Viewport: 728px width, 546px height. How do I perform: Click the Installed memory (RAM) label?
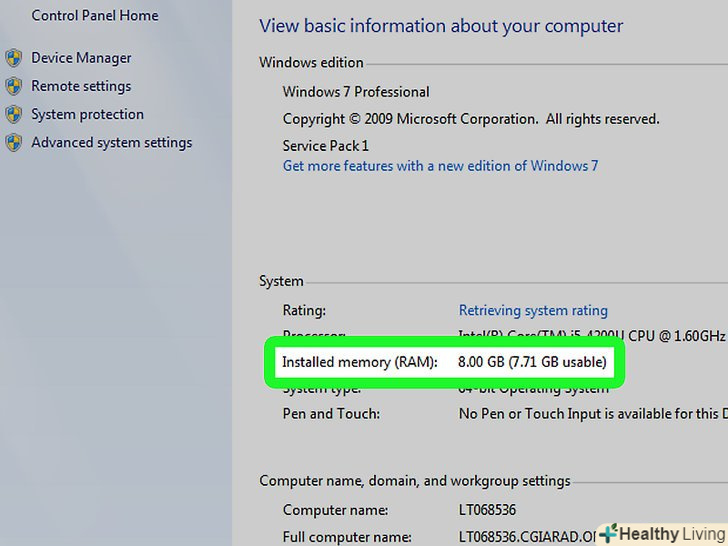(360, 362)
